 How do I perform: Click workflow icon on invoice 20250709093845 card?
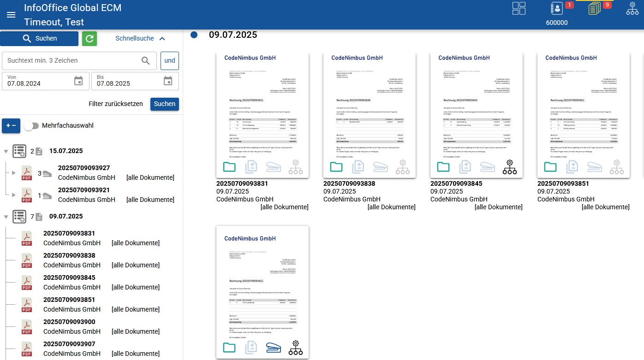click(x=510, y=167)
